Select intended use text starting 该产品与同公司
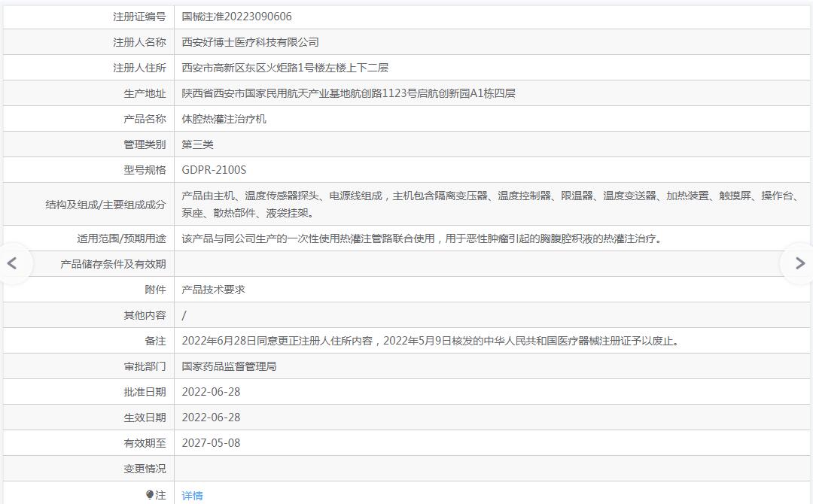The image size is (813, 504). pyautogui.click(x=422, y=238)
